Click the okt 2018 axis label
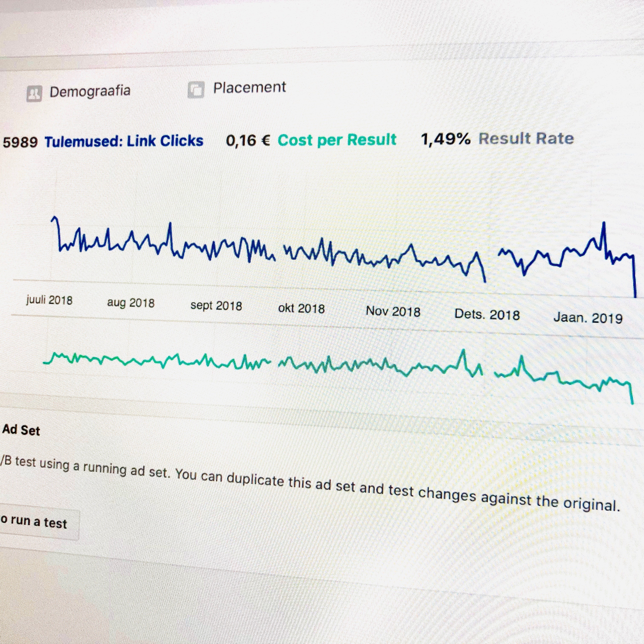The width and height of the screenshot is (644, 644). (301, 308)
